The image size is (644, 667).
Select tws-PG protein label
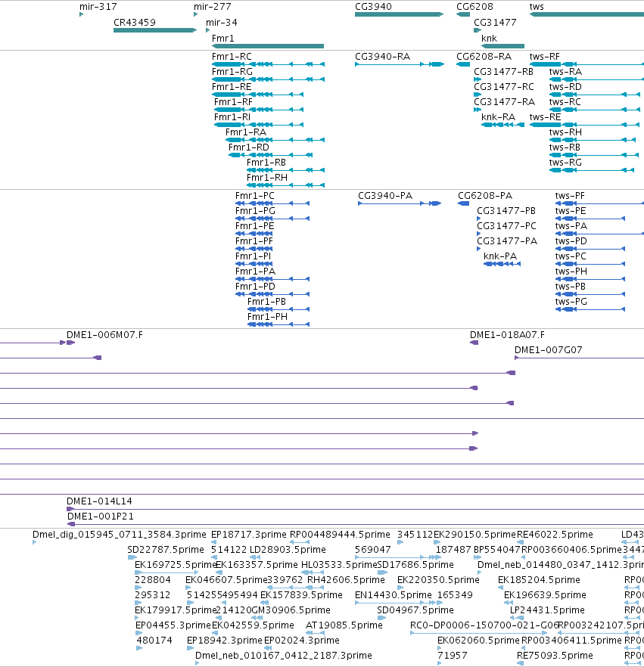coord(571,301)
